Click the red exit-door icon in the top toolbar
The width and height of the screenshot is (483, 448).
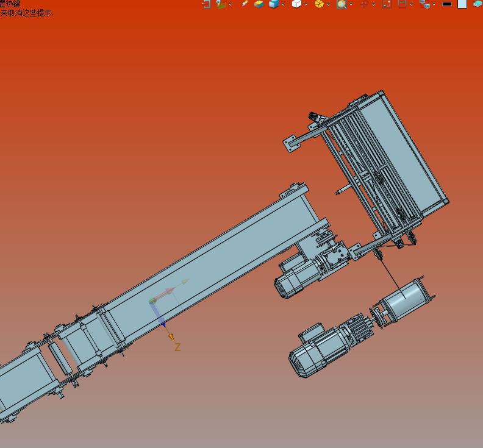[x=206, y=4]
